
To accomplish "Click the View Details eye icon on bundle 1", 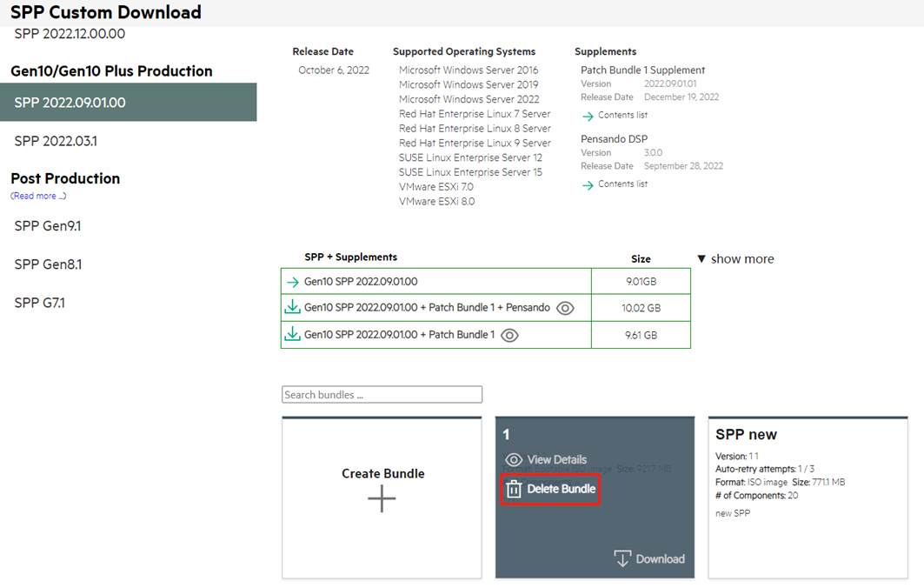I will pyautogui.click(x=514, y=459).
